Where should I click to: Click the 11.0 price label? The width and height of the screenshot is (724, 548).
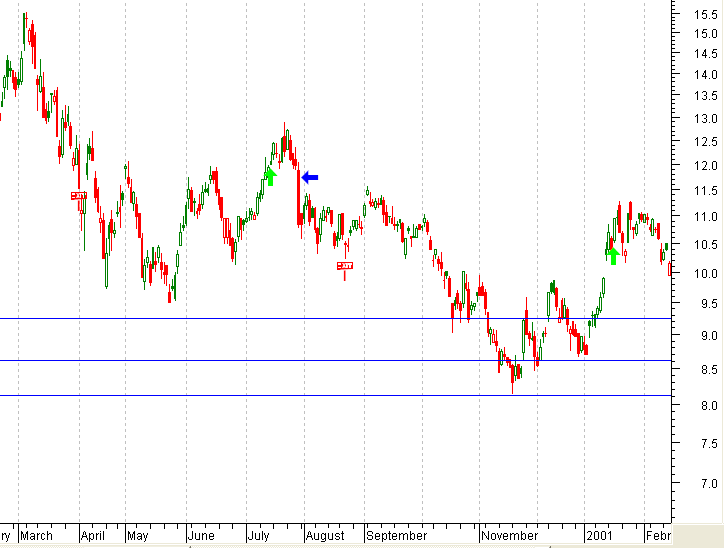click(706, 217)
